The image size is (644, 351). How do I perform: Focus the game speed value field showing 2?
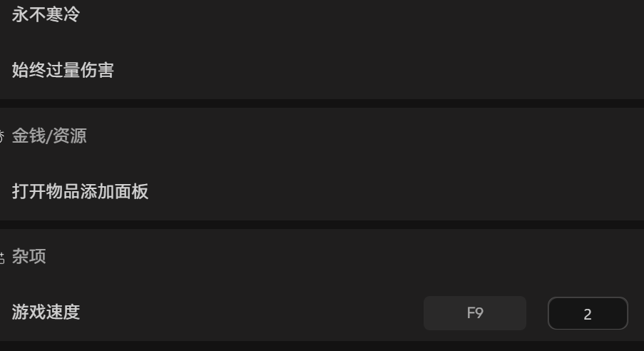click(587, 314)
